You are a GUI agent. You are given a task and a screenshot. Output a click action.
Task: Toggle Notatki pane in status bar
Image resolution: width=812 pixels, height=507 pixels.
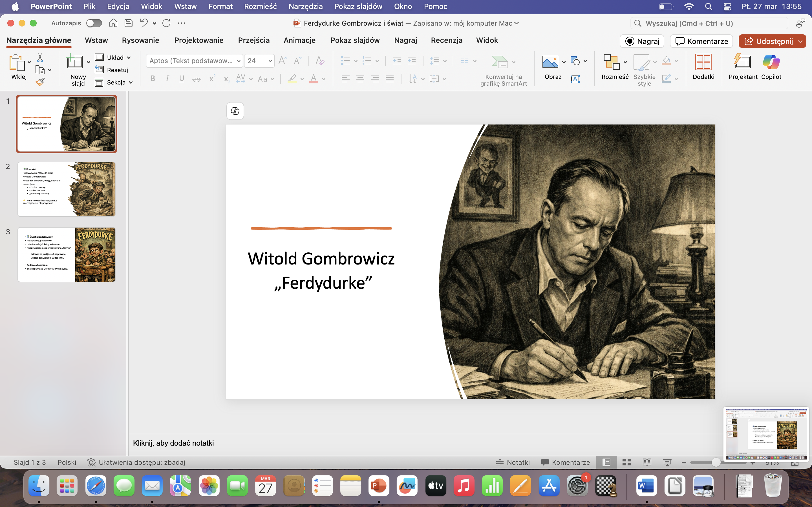pyautogui.click(x=513, y=462)
